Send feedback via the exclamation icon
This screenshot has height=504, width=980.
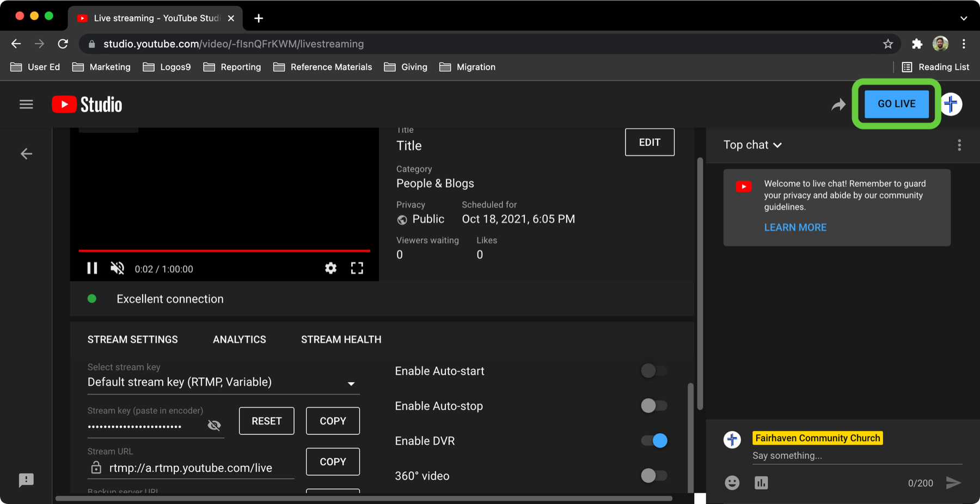click(x=26, y=480)
